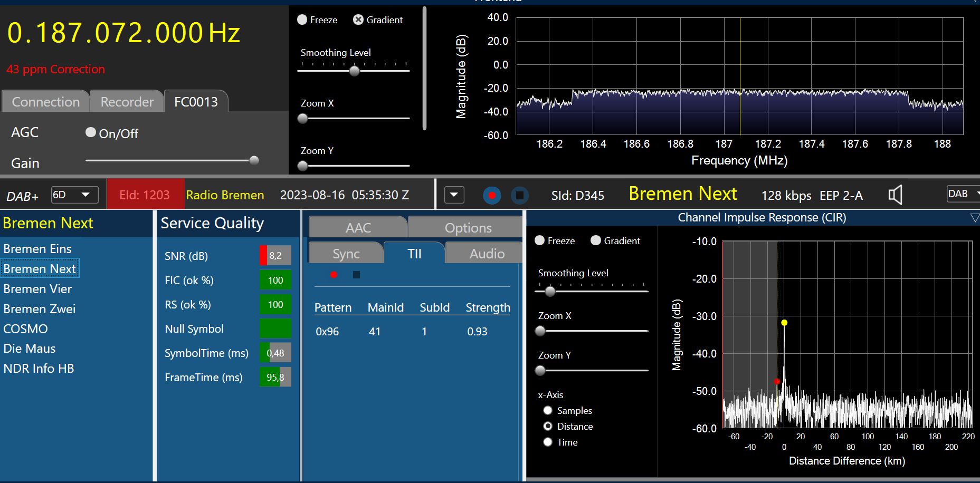Click the Gain slider handle

click(254, 160)
